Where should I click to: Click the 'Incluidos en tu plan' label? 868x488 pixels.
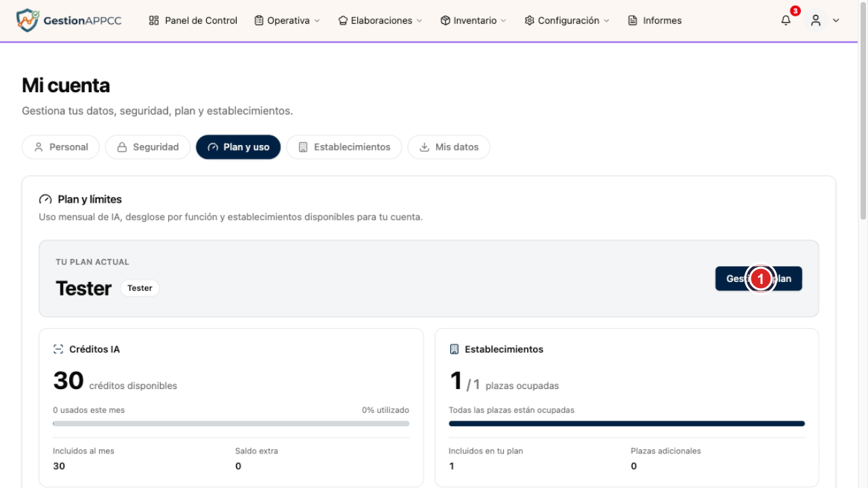(486, 451)
